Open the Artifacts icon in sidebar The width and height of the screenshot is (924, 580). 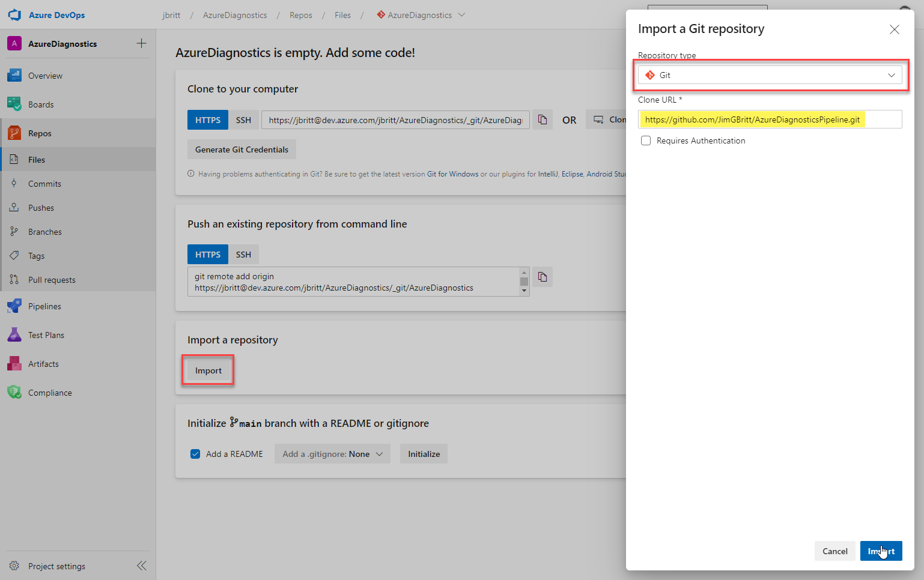coord(14,363)
